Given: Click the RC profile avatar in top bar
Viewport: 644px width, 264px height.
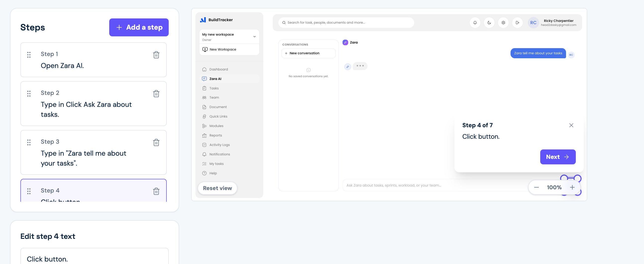Looking at the screenshot, I should point(533,22).
